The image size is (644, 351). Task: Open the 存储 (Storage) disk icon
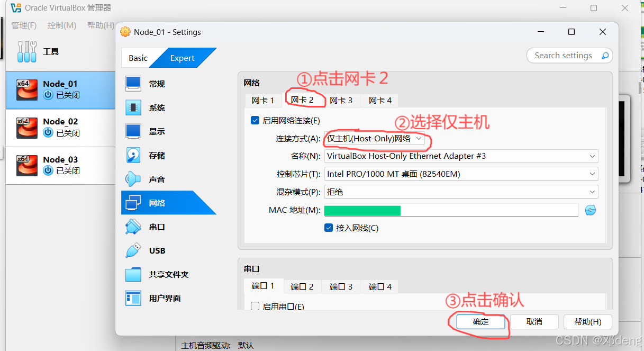(x=133, y=155)
